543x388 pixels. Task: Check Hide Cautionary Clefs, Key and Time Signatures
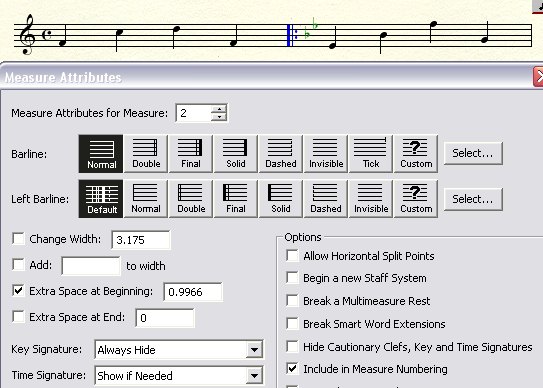point(292,346)
